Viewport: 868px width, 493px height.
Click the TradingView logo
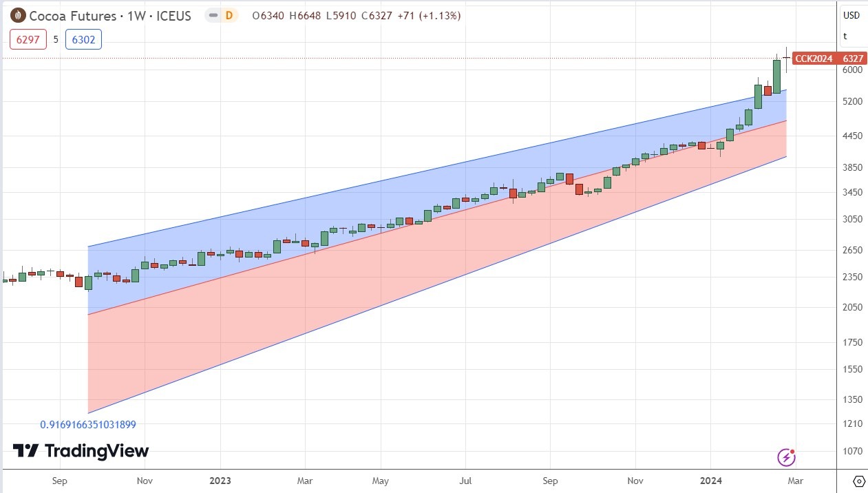point(81,451)
